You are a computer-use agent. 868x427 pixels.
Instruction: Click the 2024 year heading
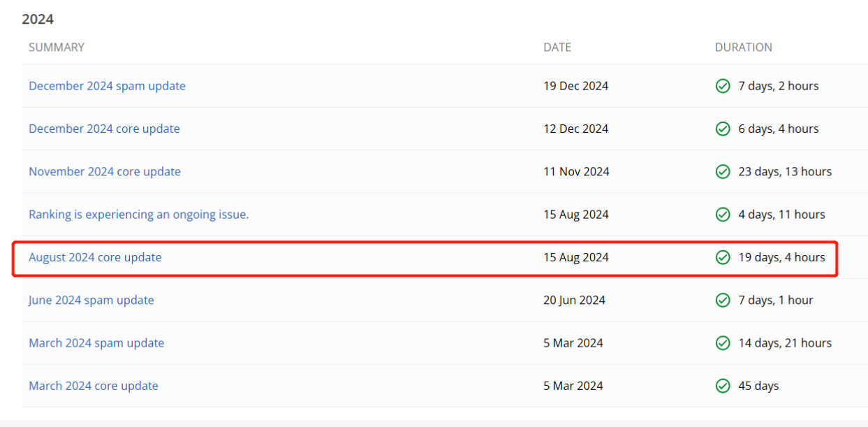38,19
